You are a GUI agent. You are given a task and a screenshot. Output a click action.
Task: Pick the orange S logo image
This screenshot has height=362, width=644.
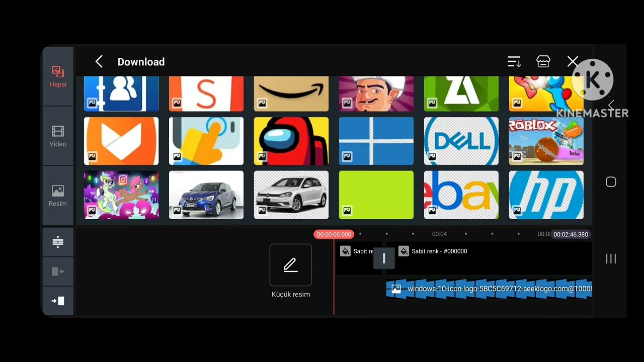pos(206,94)
